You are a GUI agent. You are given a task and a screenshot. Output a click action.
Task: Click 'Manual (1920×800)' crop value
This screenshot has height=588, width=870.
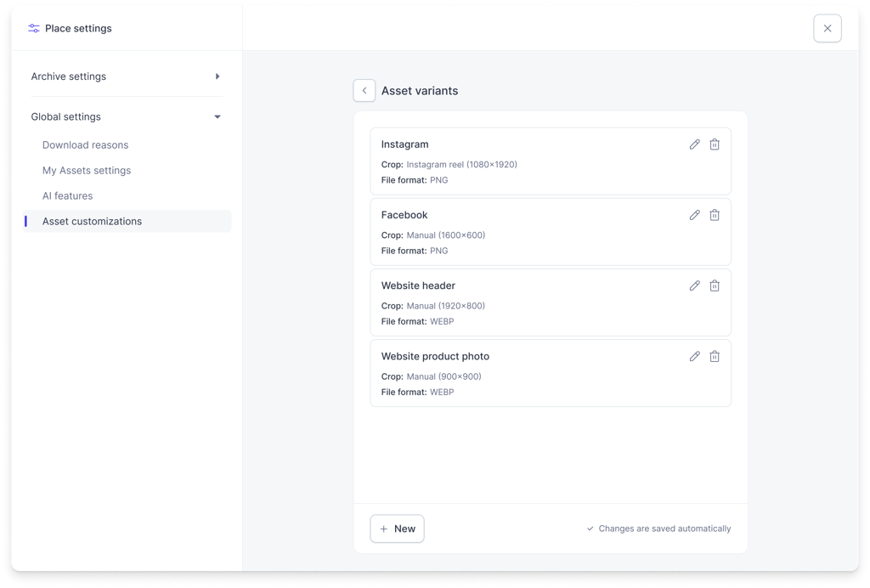(x=445, y=306)
